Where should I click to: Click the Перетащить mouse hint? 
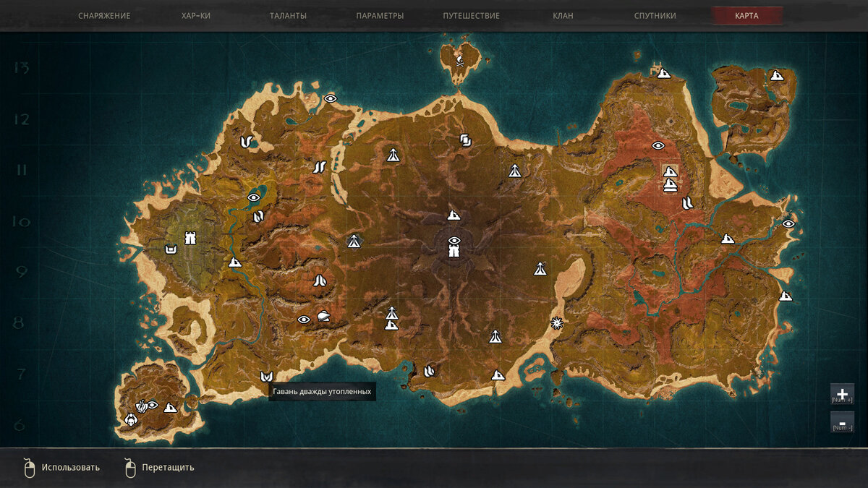coord(159,468)
